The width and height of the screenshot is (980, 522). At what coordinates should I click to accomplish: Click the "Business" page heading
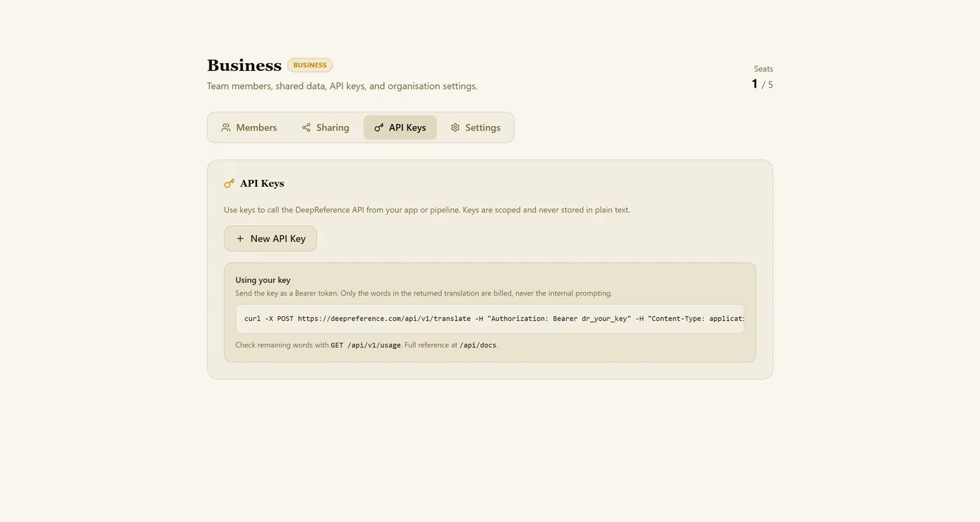(244, 65)
